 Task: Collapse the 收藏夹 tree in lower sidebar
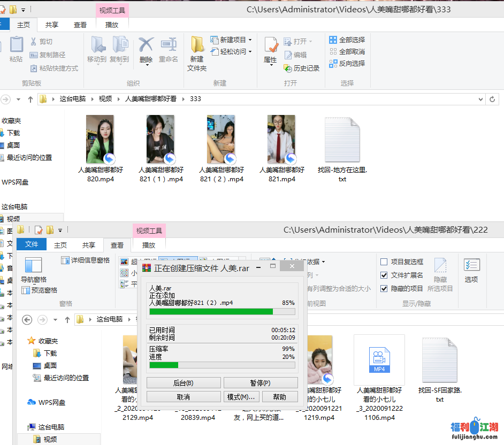click(x=23, y=341)
